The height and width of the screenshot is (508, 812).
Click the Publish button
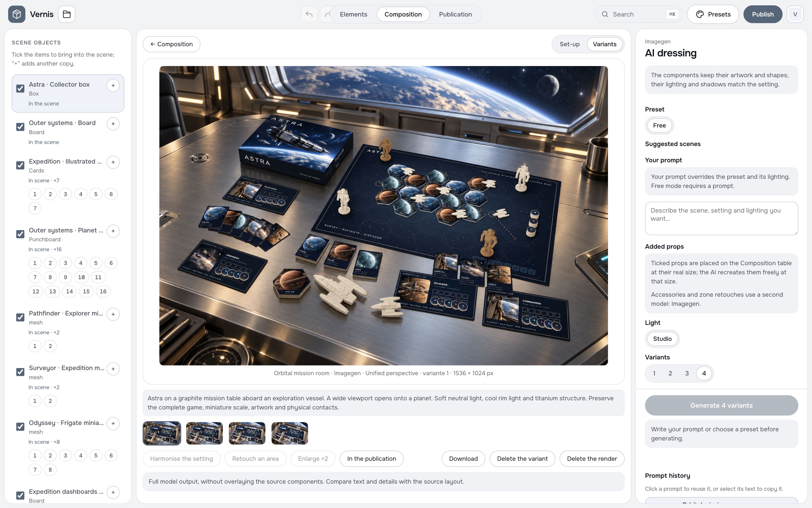pyautogui.click(x=763, y=14)
